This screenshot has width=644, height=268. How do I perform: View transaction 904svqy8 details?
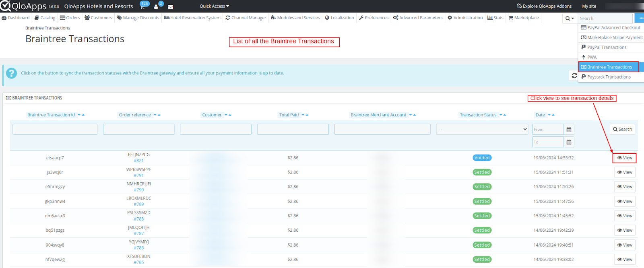[625, 245]
